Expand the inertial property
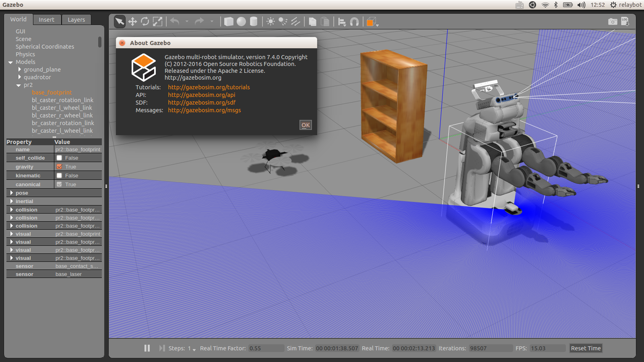 point(12,201)
